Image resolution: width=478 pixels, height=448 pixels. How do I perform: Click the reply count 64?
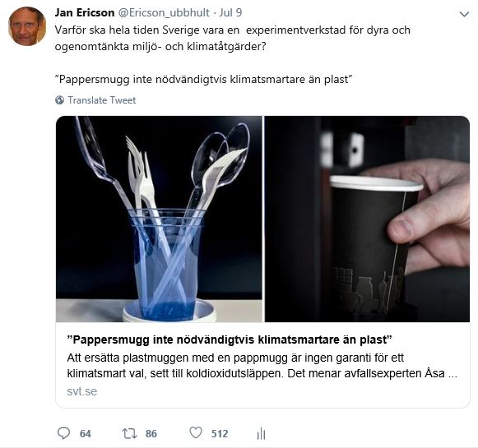[86, 434]
